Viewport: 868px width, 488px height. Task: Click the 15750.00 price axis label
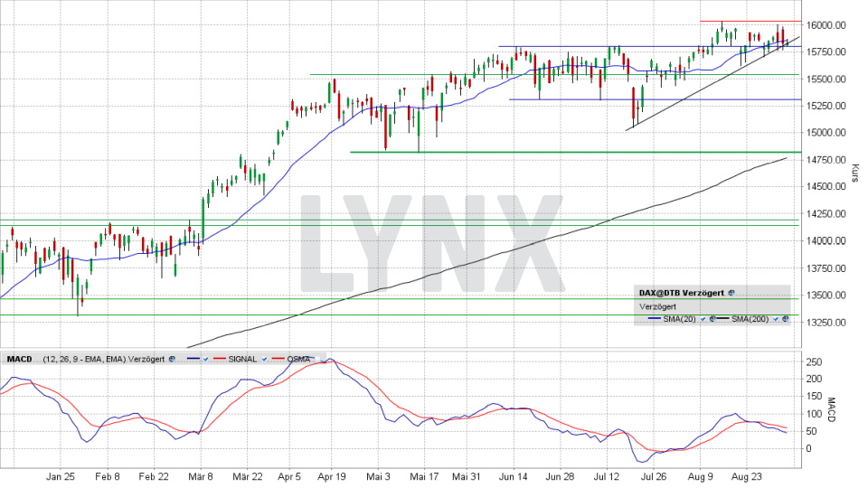point(826,52)
